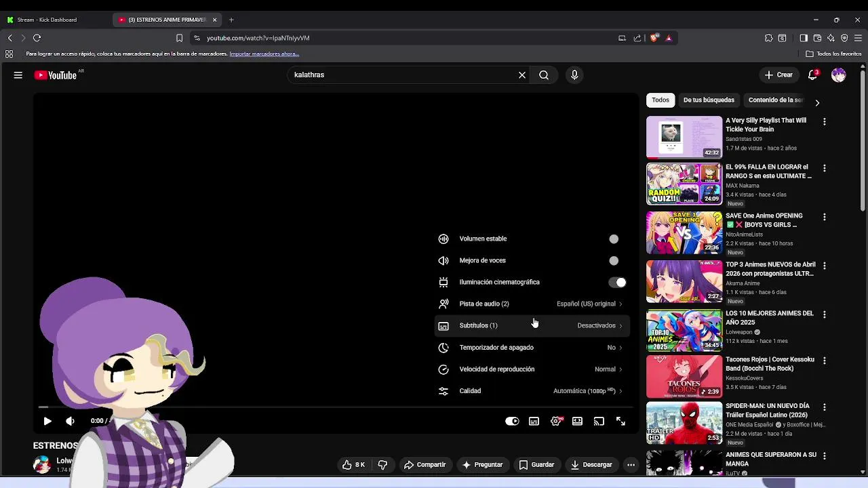Screen dimensions: 868x488
Task: Mute the video volume
Action: coord(70,421)
